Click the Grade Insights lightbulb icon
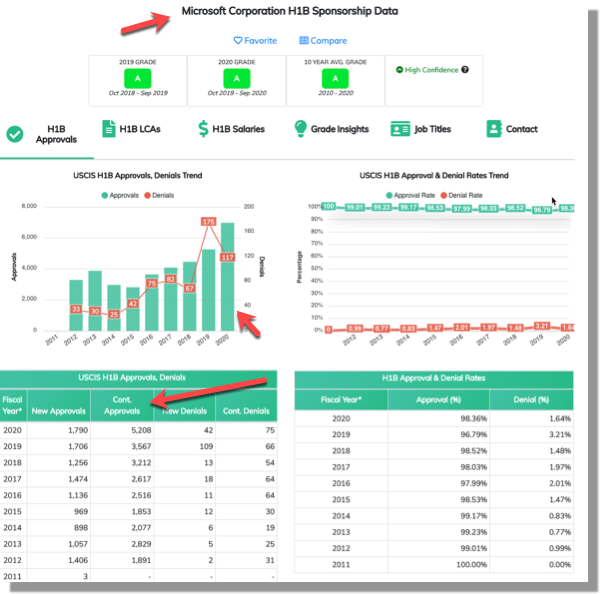This screenshot has height=594, width=600. coord(300,129)
